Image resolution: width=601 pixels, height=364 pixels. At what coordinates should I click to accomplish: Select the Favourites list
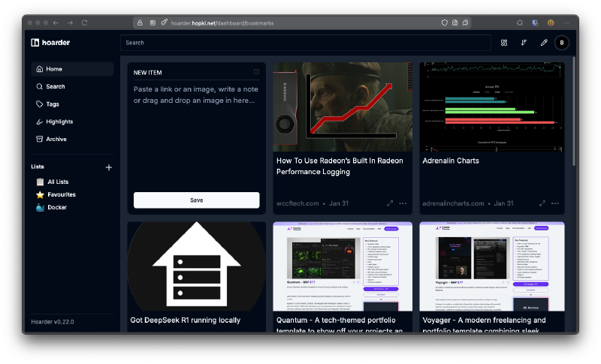click(x=62, y=194)
